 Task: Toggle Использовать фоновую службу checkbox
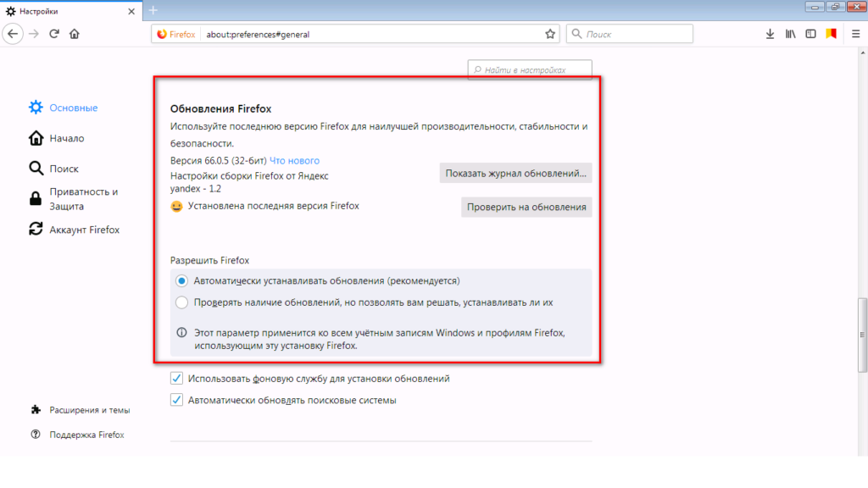176,379
